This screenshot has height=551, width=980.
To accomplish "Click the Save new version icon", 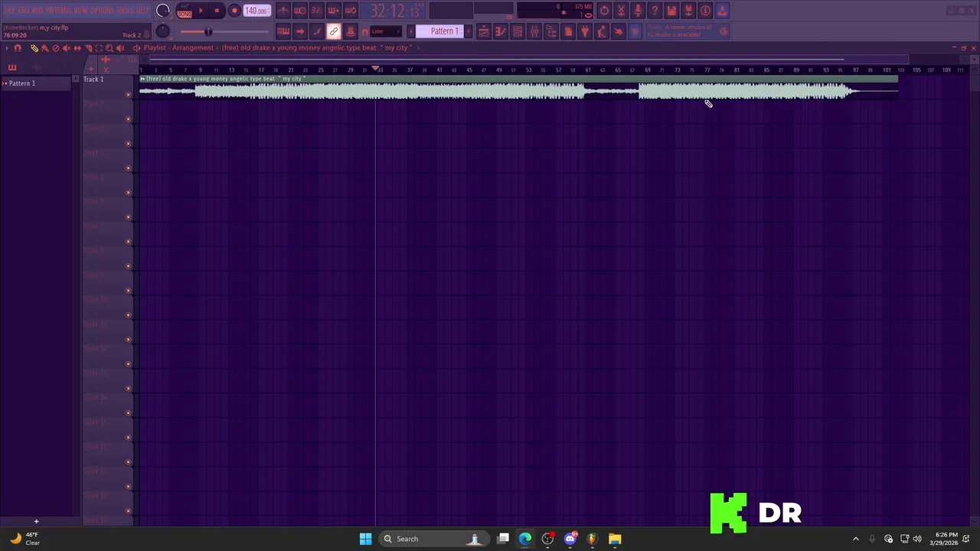I will click(688, 11).
